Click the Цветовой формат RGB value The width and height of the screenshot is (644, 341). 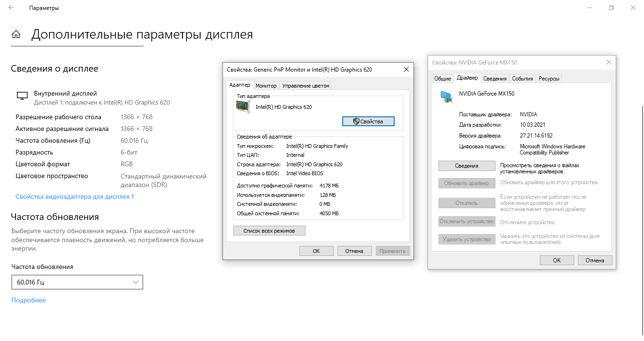(x=127, y=164)
